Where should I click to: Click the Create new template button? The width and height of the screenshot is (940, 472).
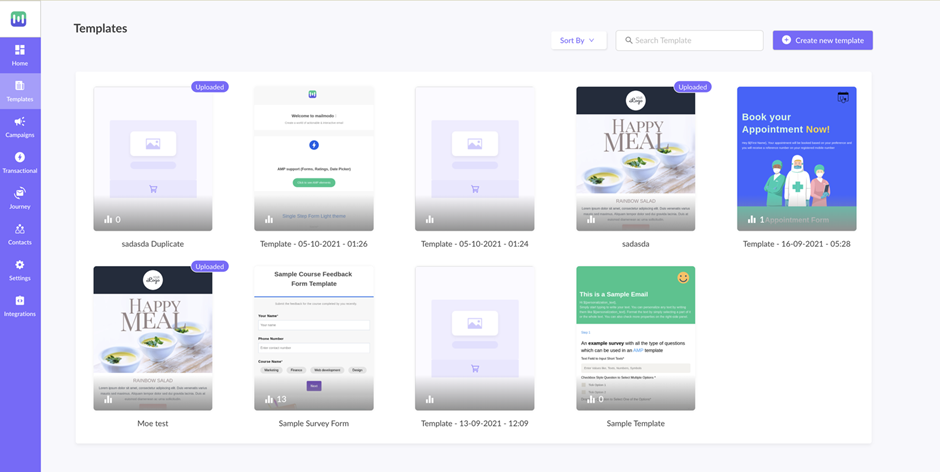(822, 40)
